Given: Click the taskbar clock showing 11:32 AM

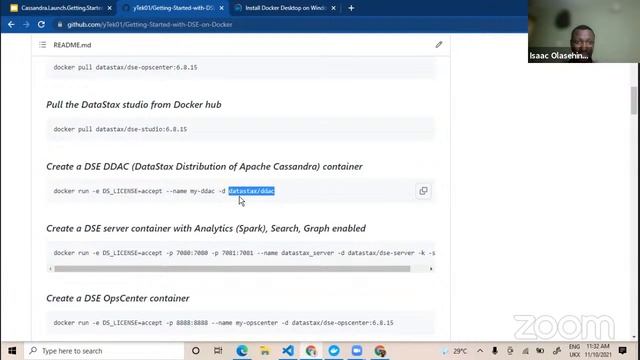Looking at the screenshot, I should click(x=598, y=351).
